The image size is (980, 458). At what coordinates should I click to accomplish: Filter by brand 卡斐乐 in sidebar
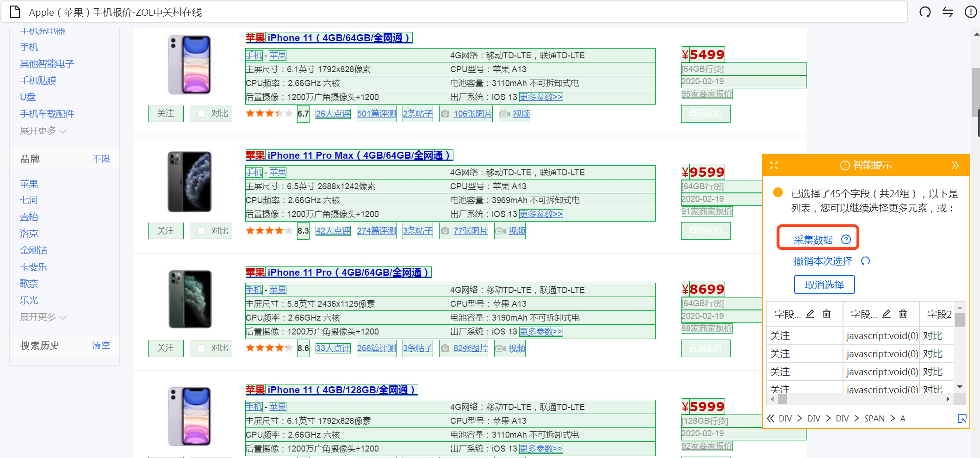[33, 267]
